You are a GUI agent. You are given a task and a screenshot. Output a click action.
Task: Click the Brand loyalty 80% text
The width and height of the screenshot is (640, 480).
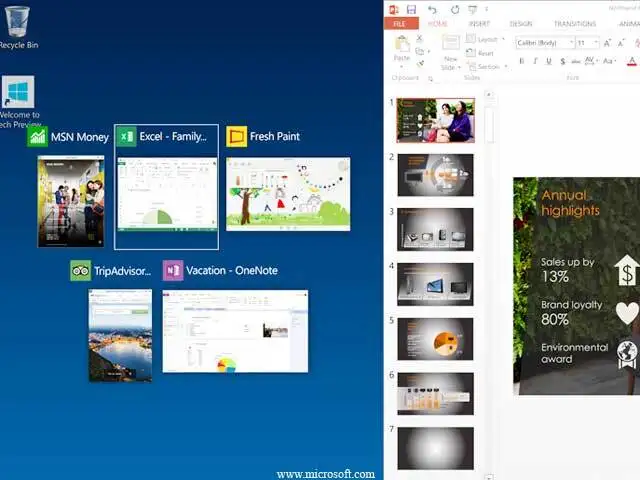[x=571, y=312]
